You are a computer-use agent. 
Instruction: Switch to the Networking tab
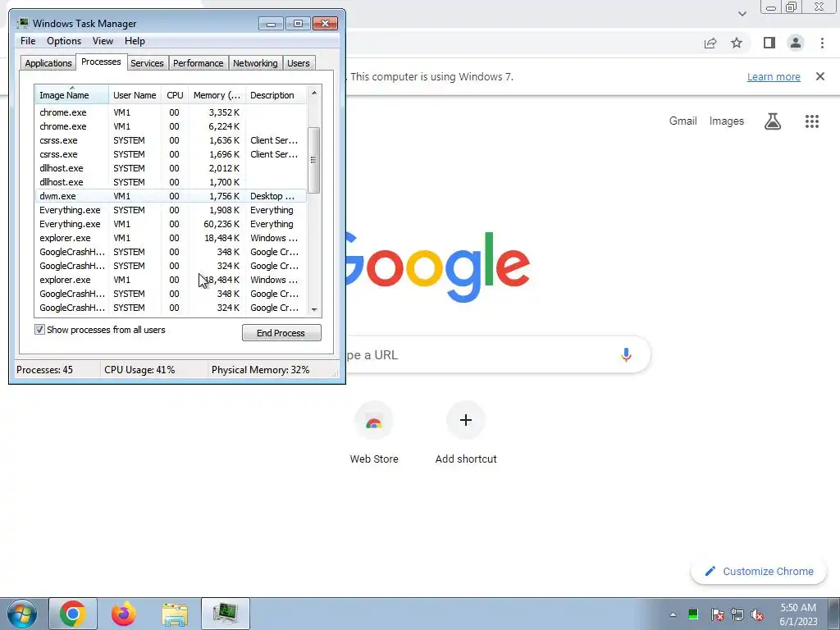(255, 62)
